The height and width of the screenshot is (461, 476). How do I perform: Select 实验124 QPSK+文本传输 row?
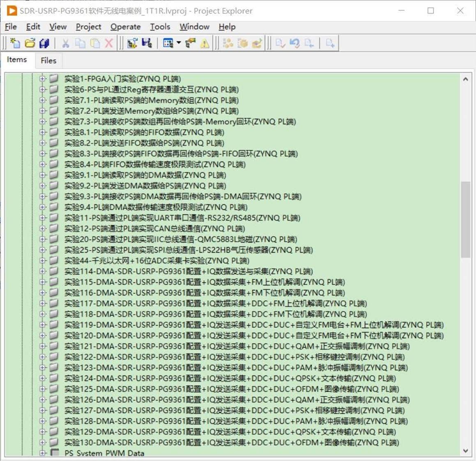pyautogui.click(x=230, y=378)
